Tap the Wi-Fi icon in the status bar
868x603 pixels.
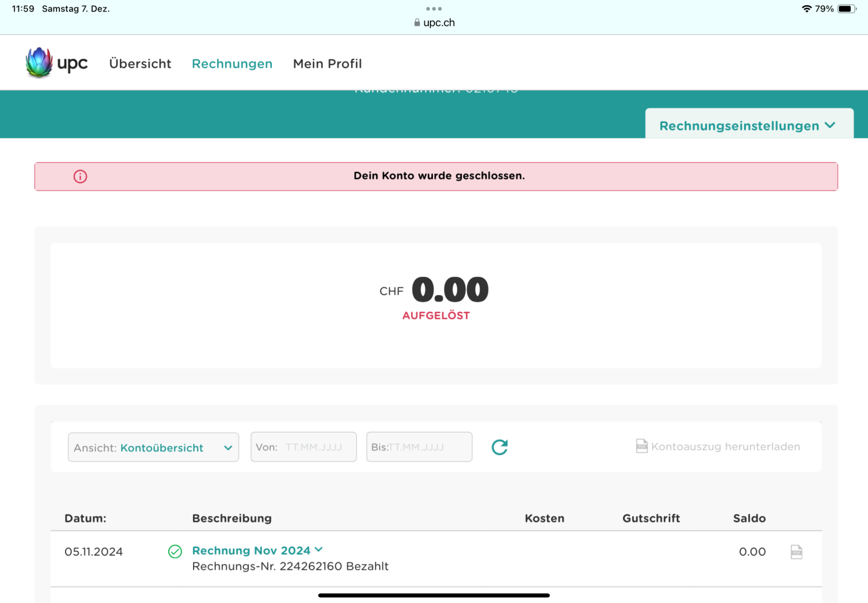pyautogui.click(x=806, y=9)
